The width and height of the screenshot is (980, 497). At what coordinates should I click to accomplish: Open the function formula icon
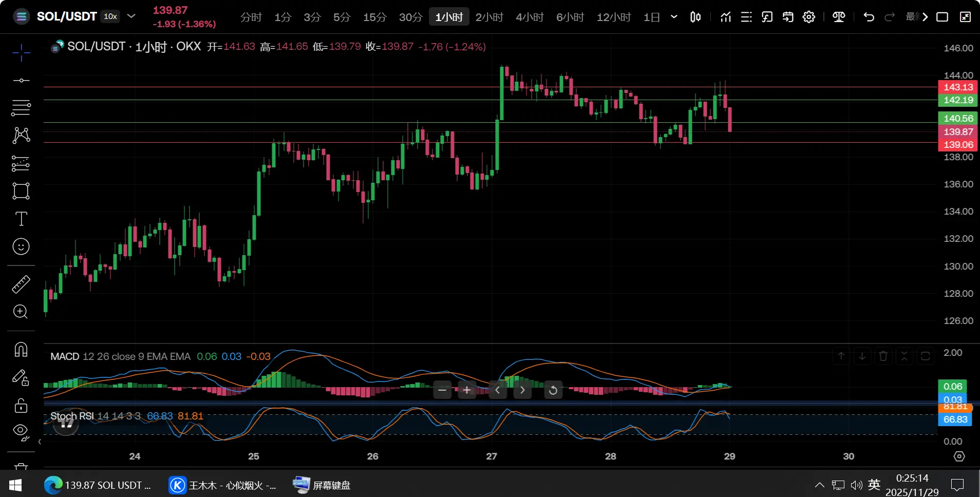[x=767, y=17]
